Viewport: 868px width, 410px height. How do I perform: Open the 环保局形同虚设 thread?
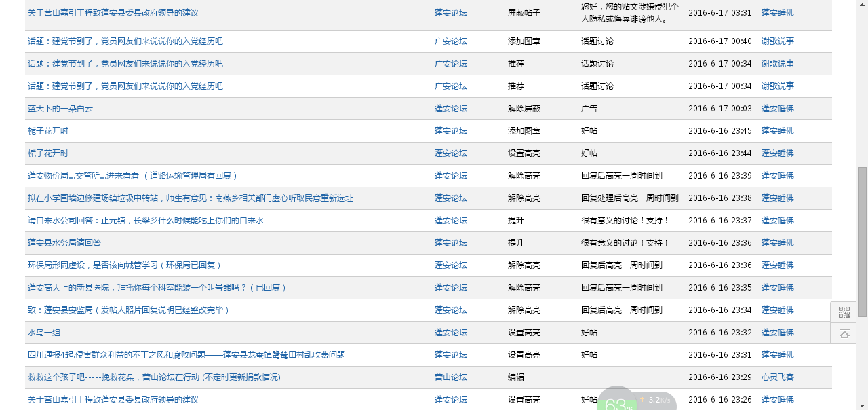125,265
